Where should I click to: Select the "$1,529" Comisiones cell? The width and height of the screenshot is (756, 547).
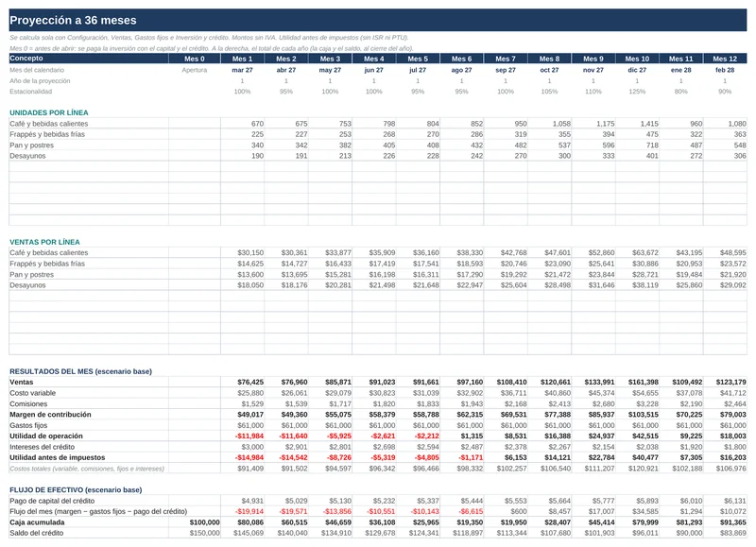[243, 403]
